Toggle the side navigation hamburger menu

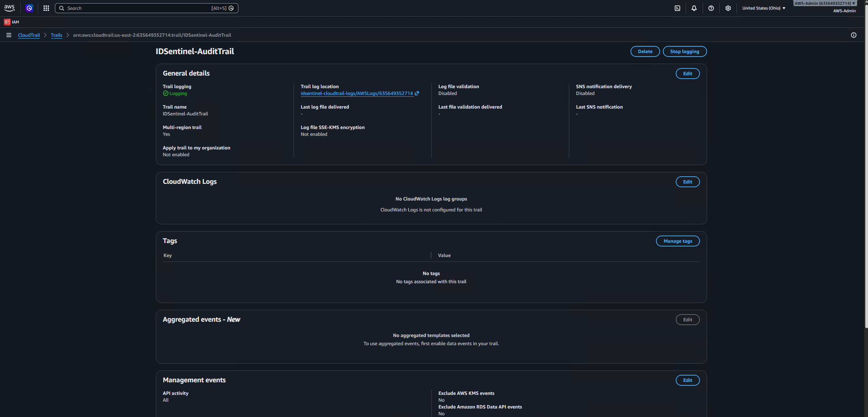(9, 35)
